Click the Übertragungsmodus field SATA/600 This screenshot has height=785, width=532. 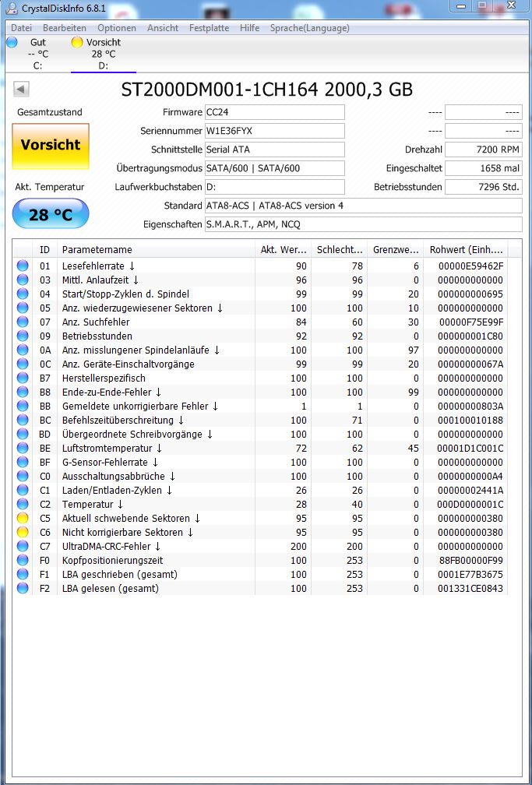[274, 168]
